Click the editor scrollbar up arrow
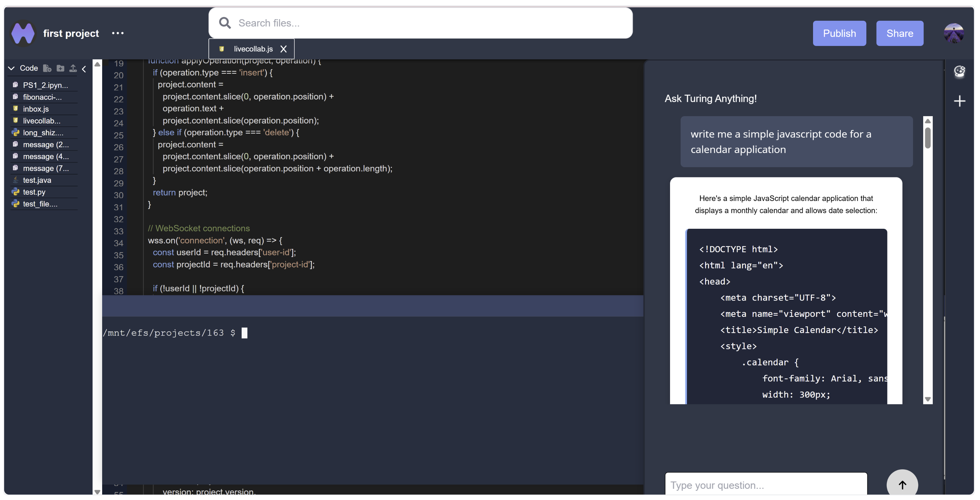 click(x=97, y=64)
